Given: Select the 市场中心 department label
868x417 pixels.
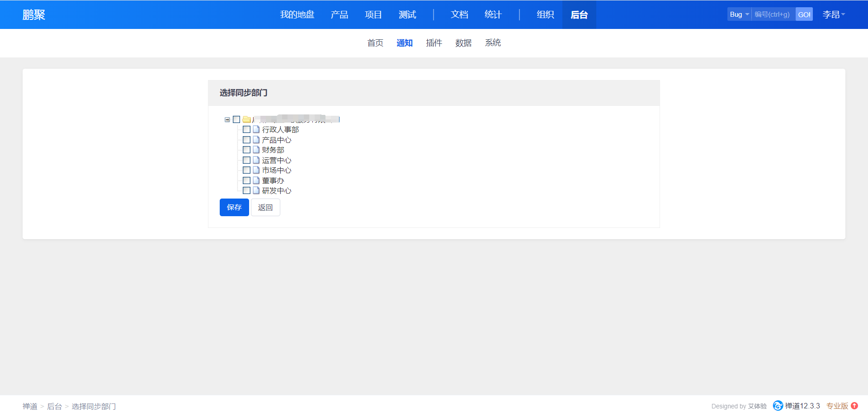Looking at the screenshot, I should [x=277, y=171].
